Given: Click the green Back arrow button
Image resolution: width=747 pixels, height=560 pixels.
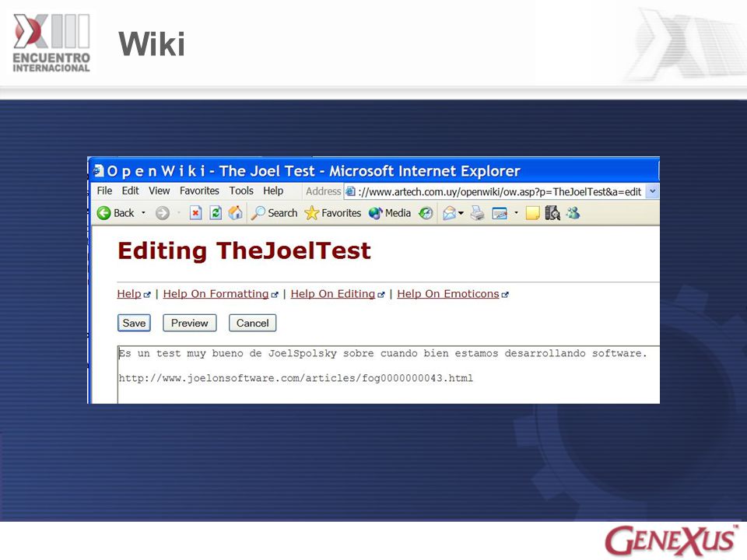Looking at the screenshot, I should [x=103, y=213].
